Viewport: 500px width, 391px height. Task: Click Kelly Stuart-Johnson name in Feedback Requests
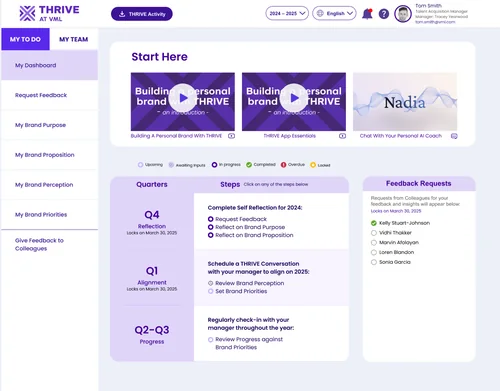click(404, 223)
